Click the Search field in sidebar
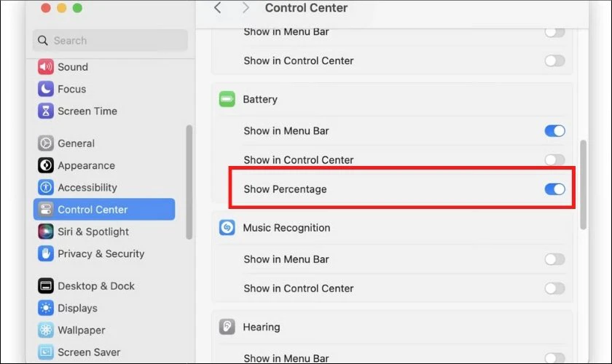 [x=110, y=41]
